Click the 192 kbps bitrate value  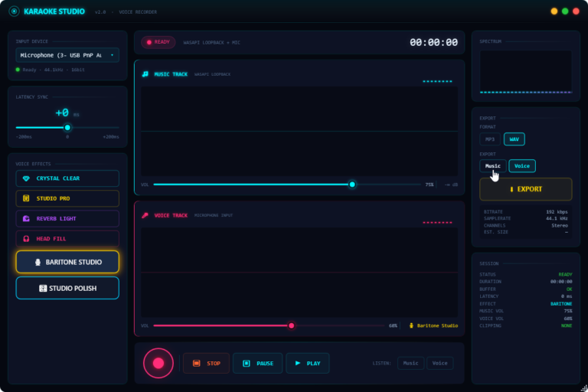pos(557,212)
